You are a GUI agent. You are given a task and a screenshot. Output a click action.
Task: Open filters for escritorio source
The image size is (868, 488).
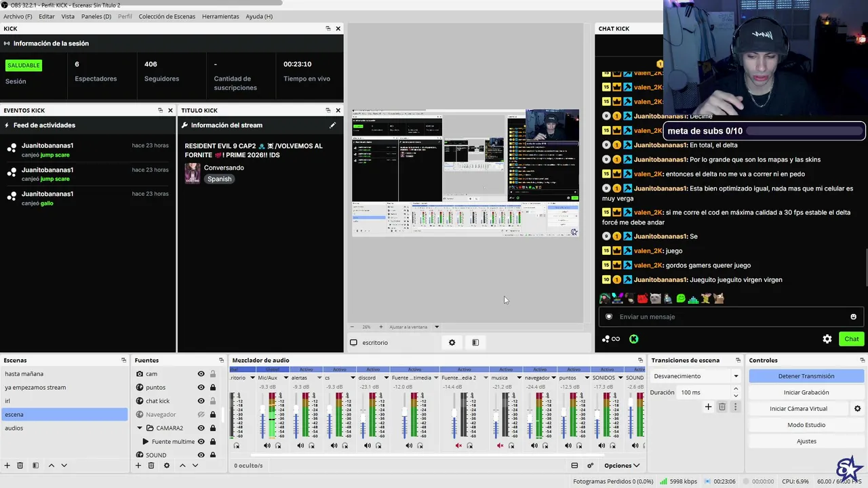pos(475,342)
